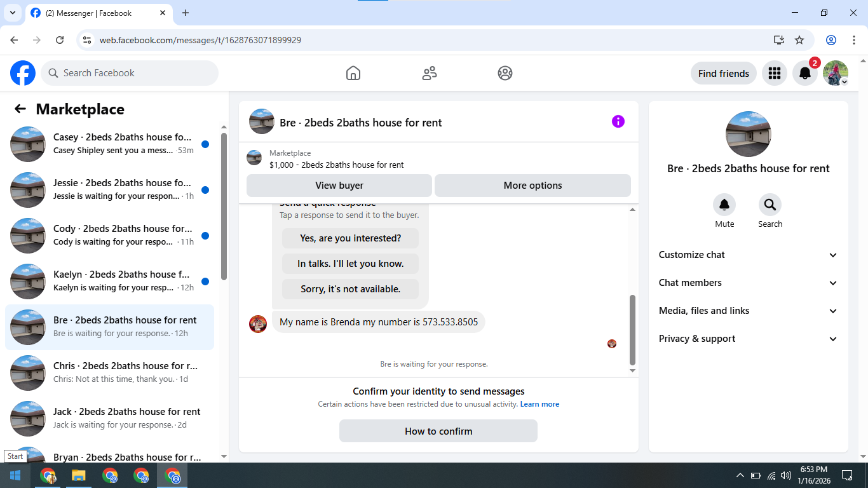Click the How to confirm button
Viewport: 868px width, 488px height.
pyautogui.click(x=438, y=431)
